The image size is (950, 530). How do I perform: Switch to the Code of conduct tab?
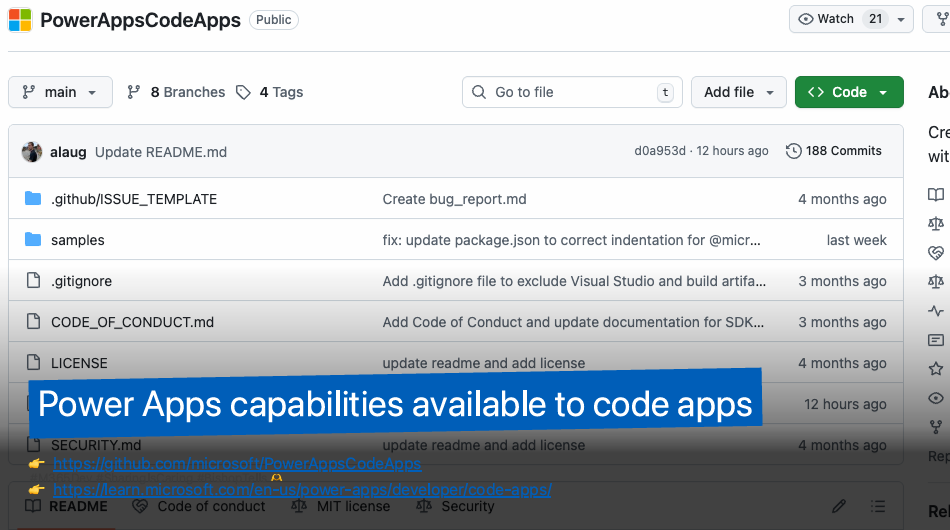pyautogui.click(x=199, y=506)
